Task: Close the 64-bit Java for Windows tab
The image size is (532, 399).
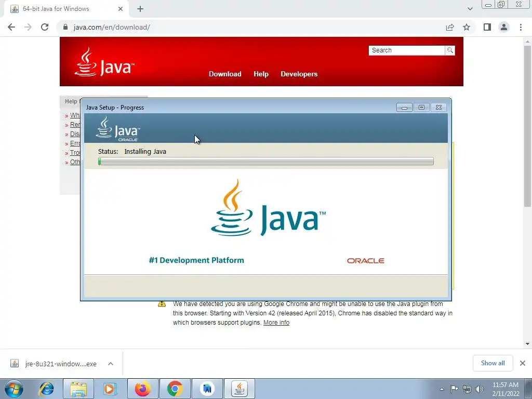Action: click(x=121, y=9)
